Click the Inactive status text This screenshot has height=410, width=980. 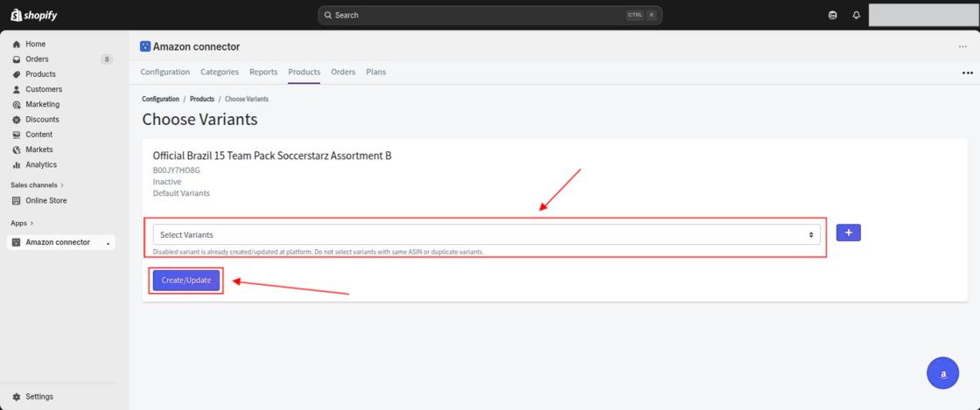click(x=167, y=182)
